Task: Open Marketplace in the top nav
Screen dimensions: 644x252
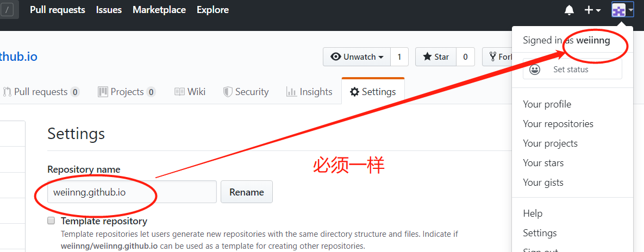Action: pyautogui.click(x=159, y=10)
